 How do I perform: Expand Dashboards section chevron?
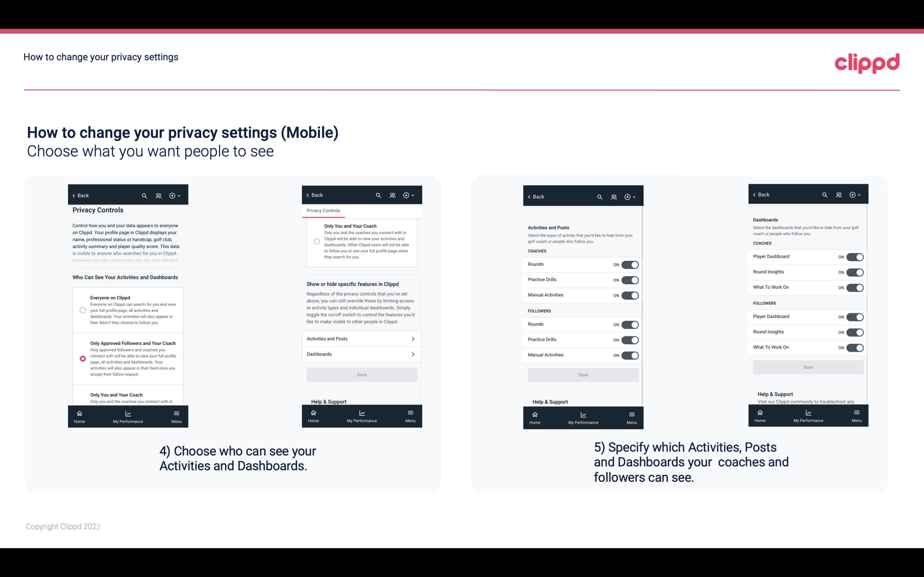click(x=413, y=354)
